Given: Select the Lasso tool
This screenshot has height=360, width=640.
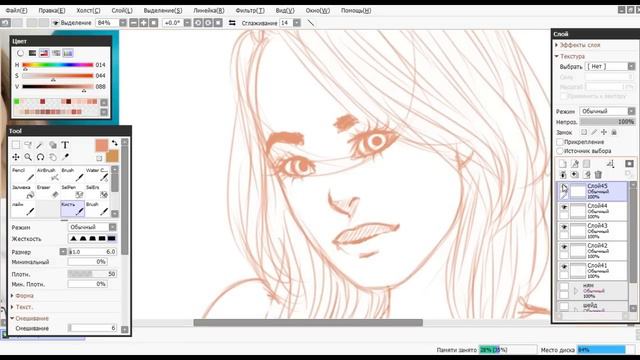Looking at the screenshot, I should (x=28, y=145).
